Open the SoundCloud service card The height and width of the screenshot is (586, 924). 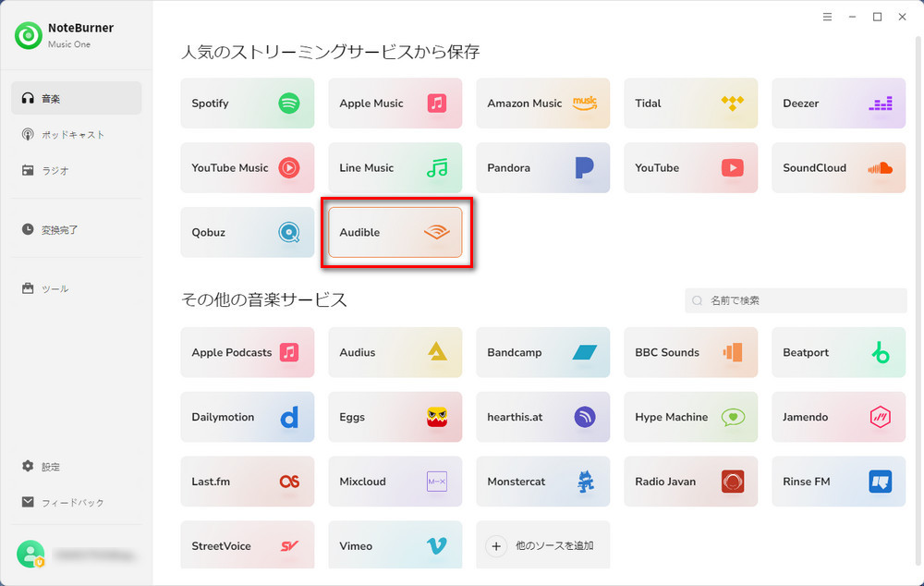pos(839,167)
